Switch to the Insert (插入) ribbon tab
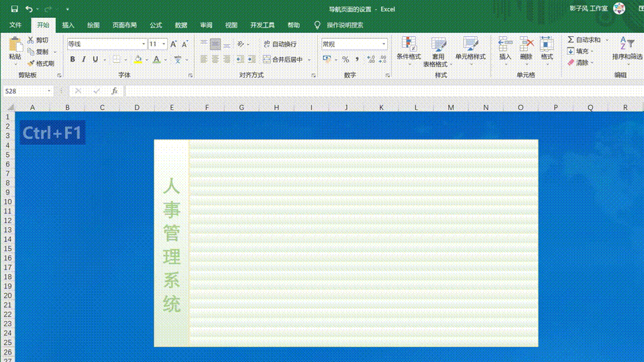 pos(68,25)
